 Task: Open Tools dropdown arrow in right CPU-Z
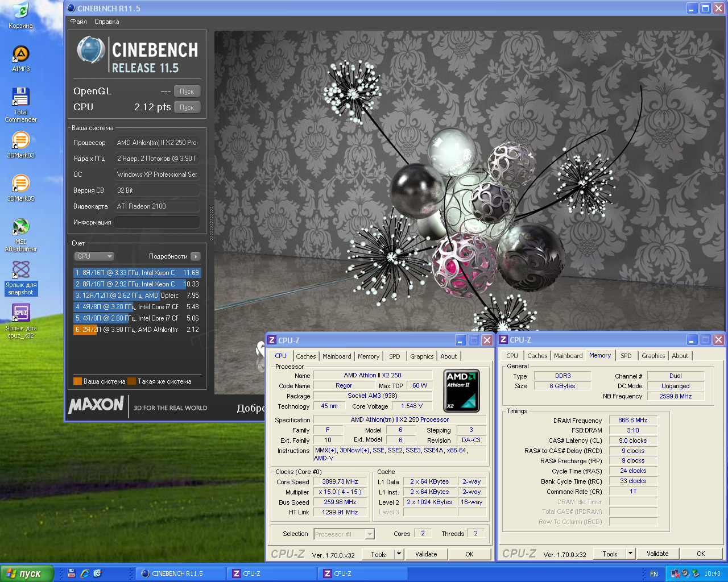(630, 554)
